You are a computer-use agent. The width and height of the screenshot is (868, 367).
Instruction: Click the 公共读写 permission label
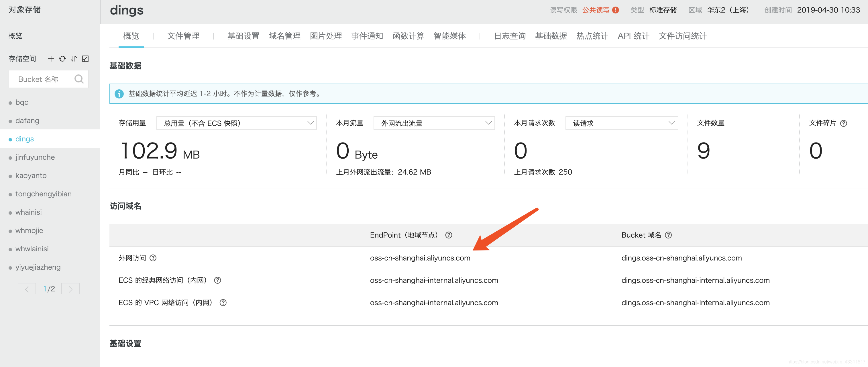pyautogui.click(x=596, y=10)
